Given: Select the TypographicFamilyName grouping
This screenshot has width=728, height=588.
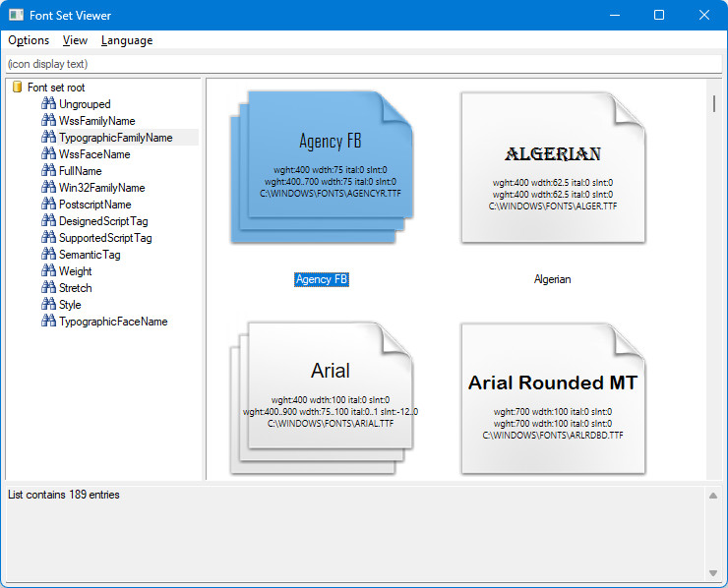Looking at the screenshot, I should tap(116, 138).
